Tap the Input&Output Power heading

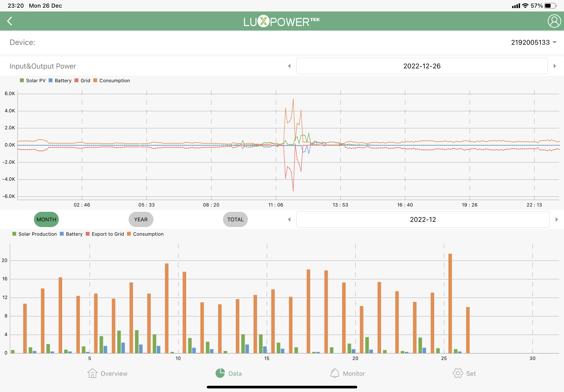pos(43,66)
